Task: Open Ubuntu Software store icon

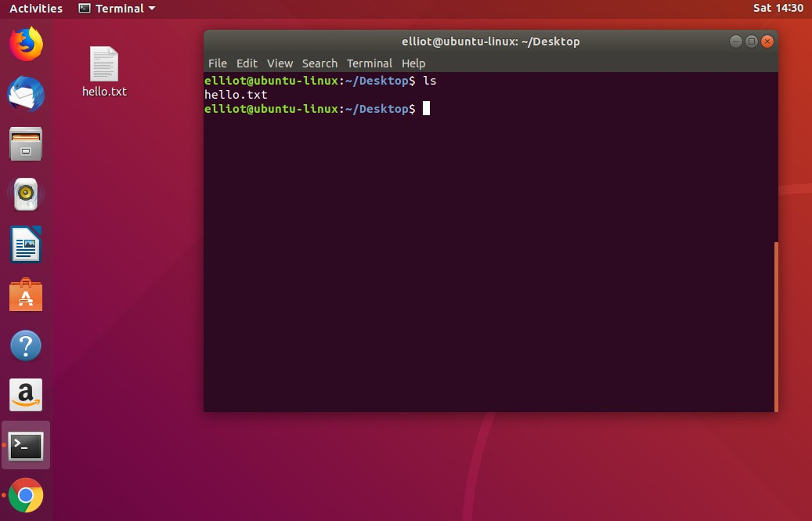Action: 26,295
